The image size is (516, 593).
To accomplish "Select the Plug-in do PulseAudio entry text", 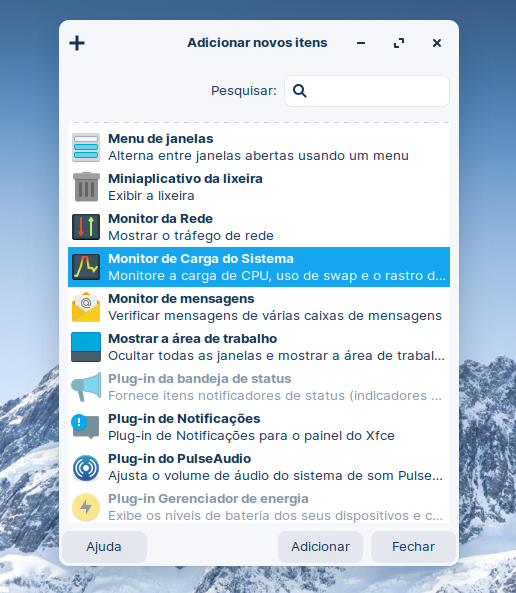I will 179,459.
